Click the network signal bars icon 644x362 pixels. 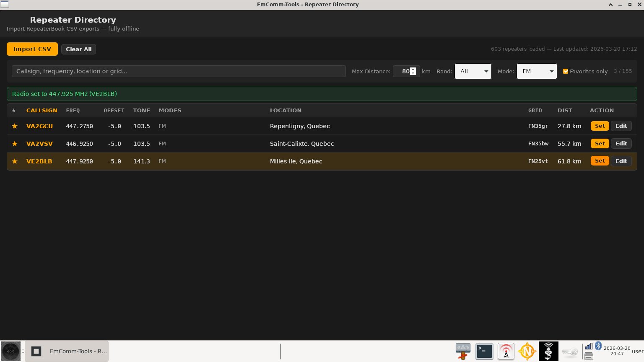589,346
